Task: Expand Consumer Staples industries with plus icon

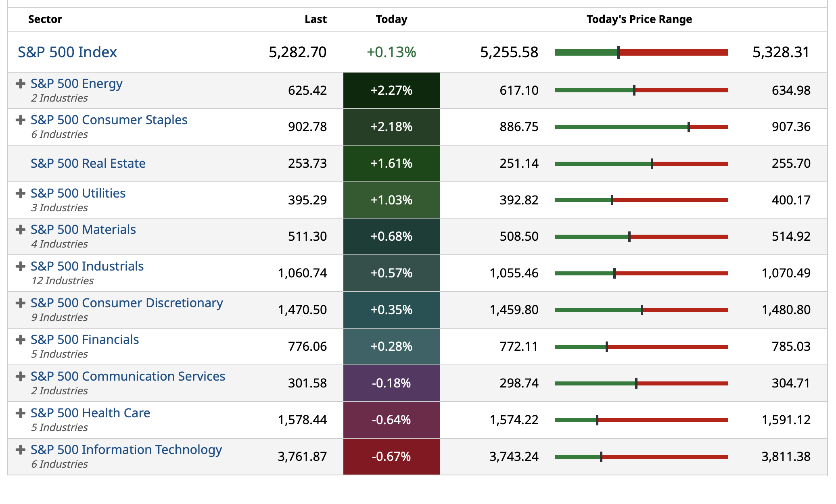Action: pos(20,120)
